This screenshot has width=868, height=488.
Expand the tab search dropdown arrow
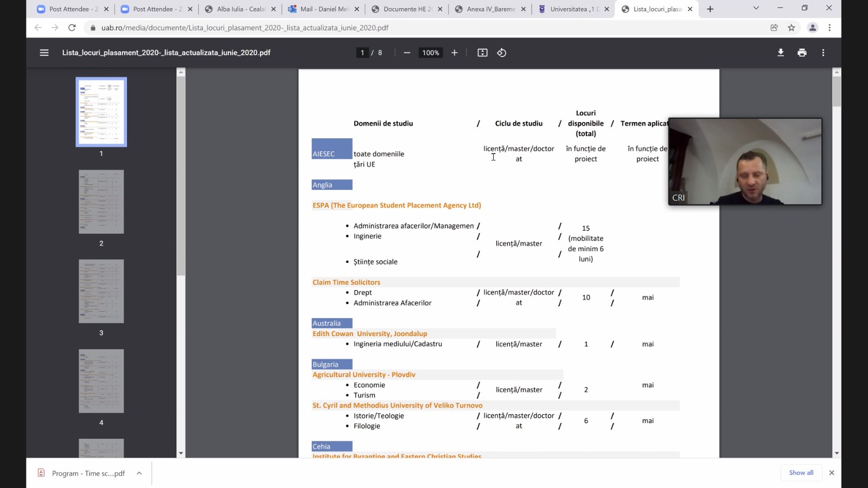point(756,8)
